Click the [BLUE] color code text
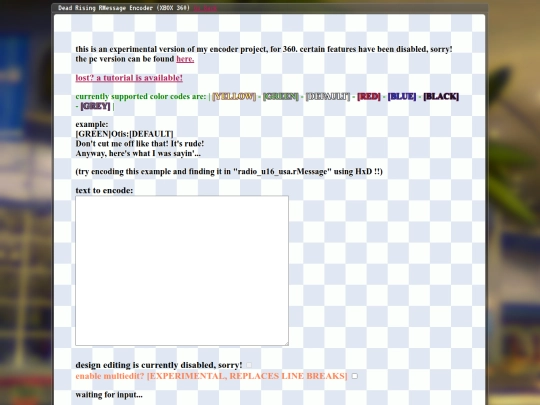The height and width of the screenshot is (405, 540). (402, 96)
